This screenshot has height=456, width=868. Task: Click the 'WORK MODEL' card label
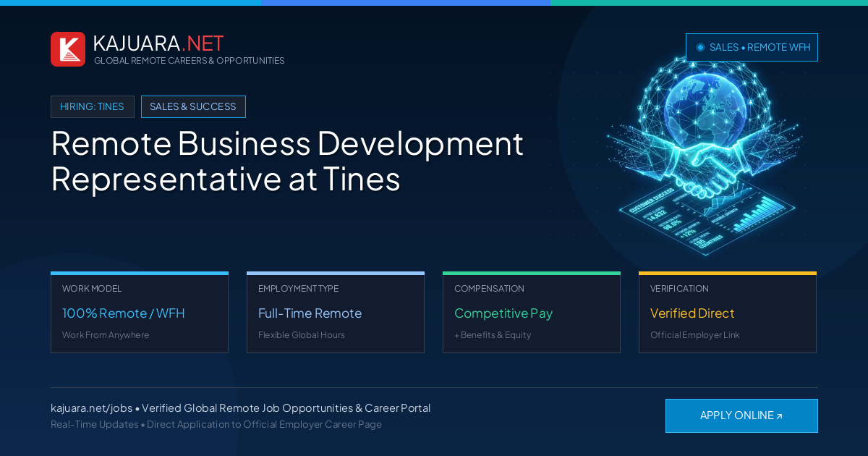92,289
